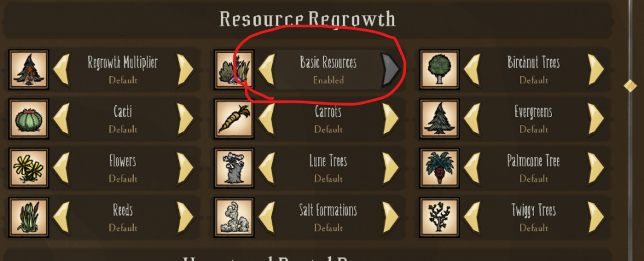This screenshot has height=261, width=644.
Task: Click the Lune Trees icon
Action: click(x=234, y=168)
